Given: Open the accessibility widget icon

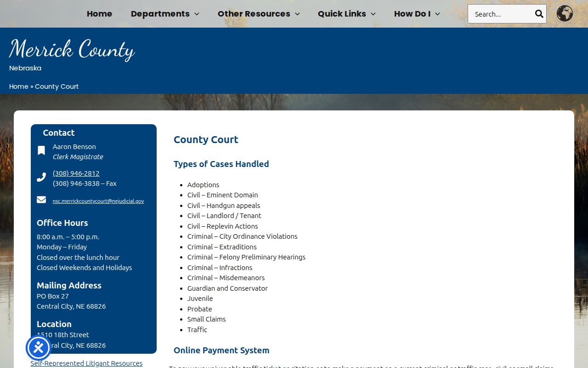Looking at the screenshot, I should pos(38,348).
